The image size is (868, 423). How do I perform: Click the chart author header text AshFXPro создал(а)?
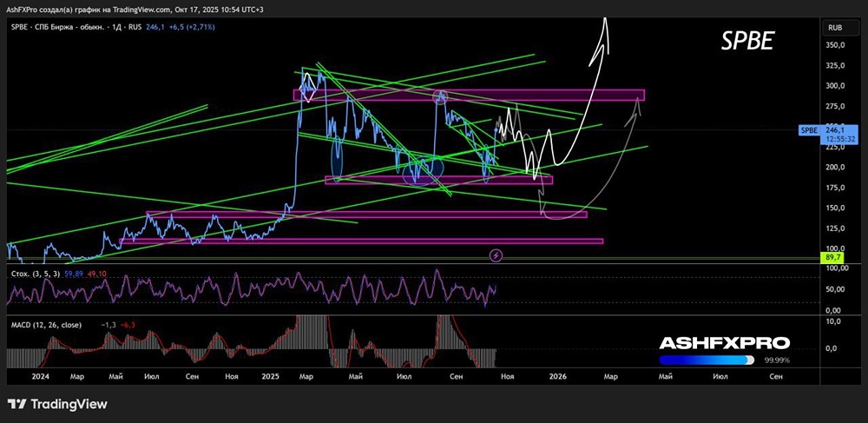tap(38, 10)
